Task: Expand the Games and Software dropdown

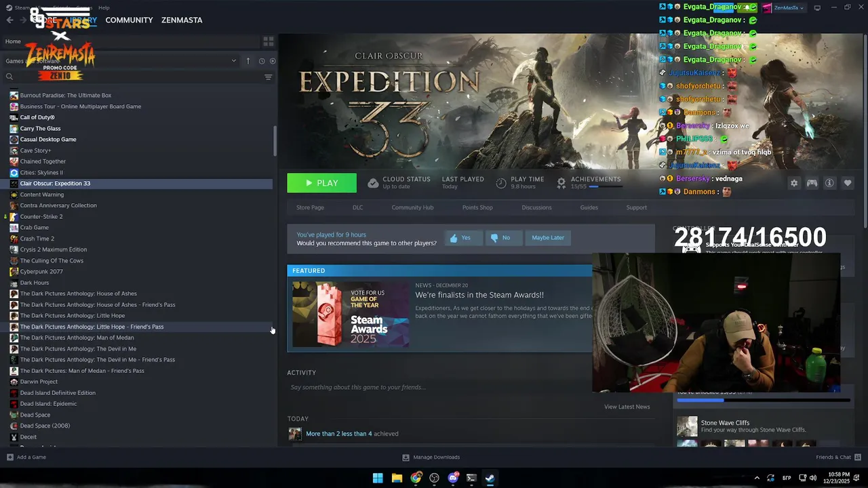Action: tap(234, 61)
